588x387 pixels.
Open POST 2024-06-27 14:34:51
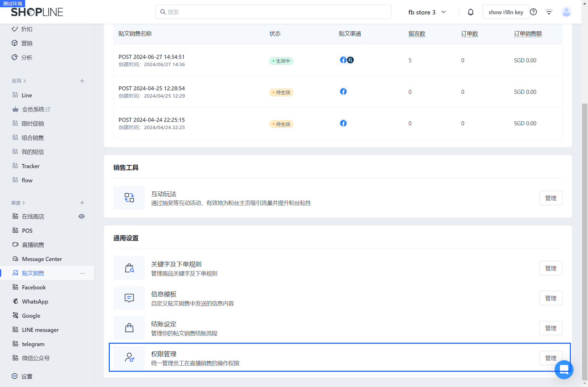click(151, 57)
